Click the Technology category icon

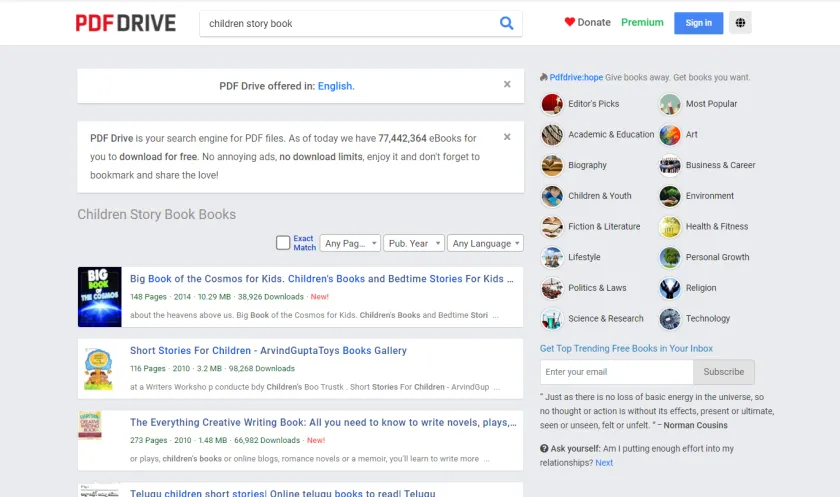[670, 319]
